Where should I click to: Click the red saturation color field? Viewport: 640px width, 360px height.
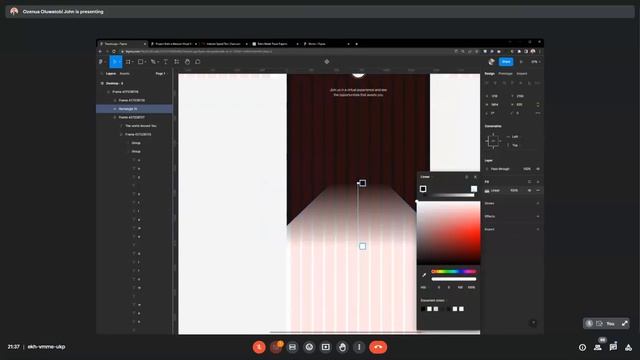[449, 233]
